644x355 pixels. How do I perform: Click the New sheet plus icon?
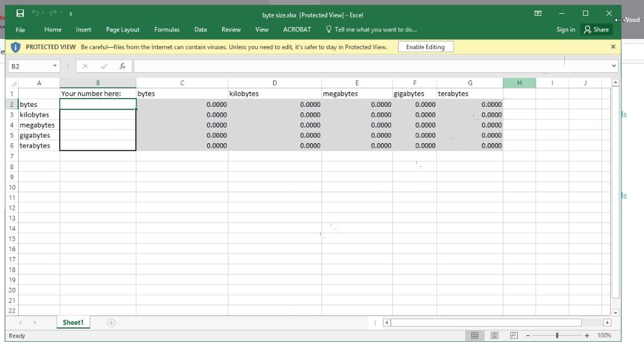point(111,323)
